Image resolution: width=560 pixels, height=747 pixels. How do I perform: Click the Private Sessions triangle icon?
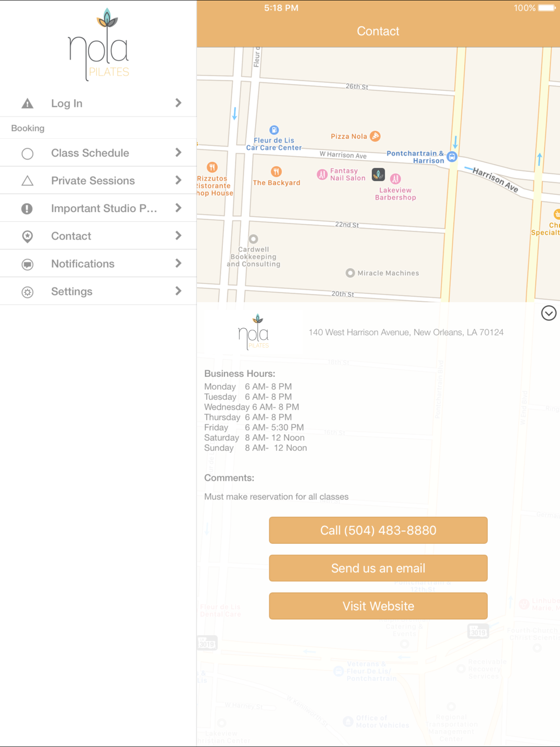(27, 181)
